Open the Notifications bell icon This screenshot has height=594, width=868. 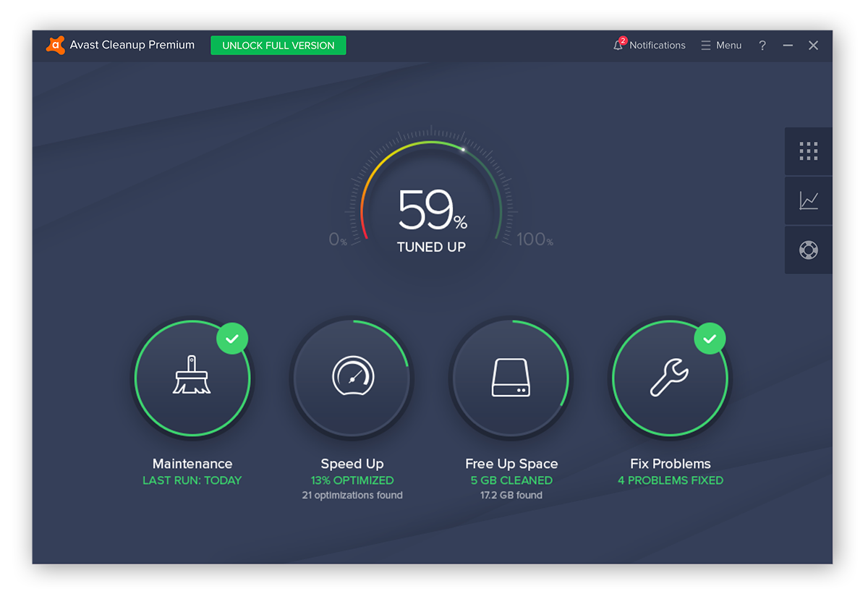[618, 46]
